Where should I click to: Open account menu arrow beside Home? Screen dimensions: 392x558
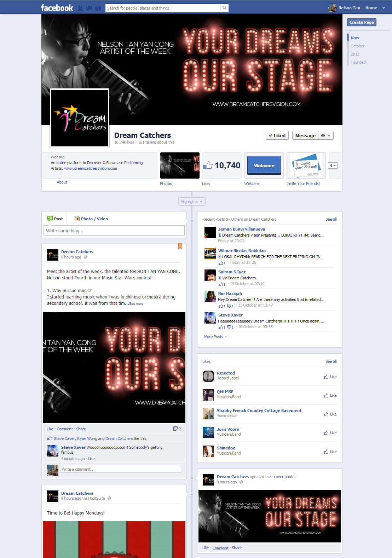384,8
